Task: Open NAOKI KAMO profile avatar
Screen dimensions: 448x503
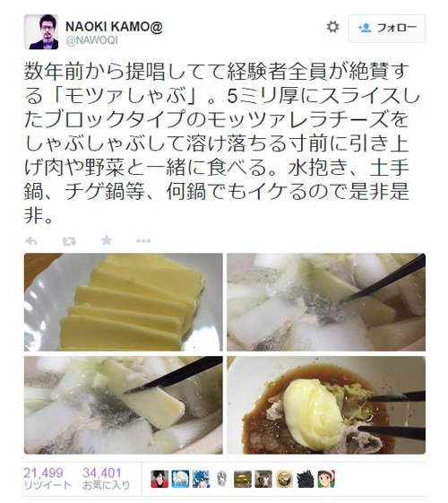Action: point(41,31)
